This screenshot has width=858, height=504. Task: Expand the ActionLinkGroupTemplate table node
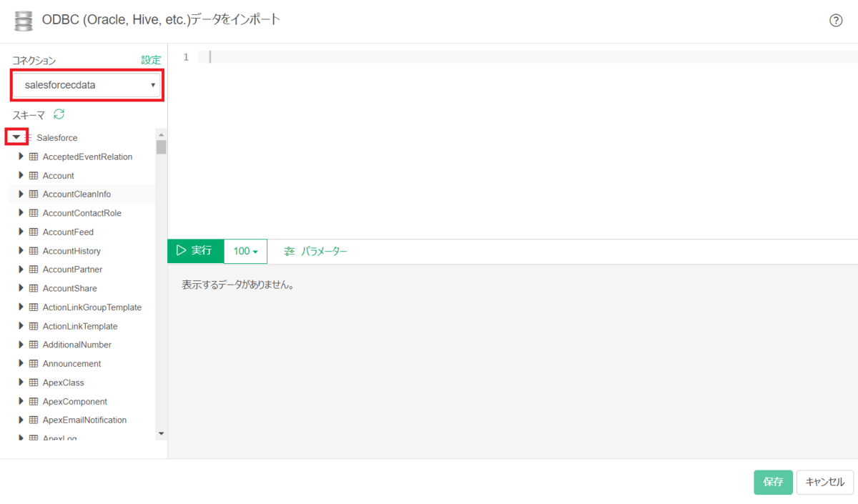(21, 307)
